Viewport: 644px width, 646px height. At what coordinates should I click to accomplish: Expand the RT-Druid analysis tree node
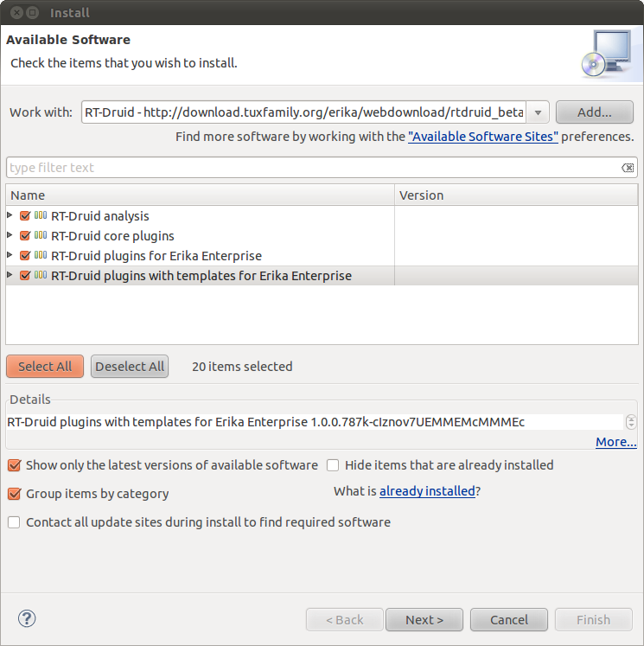[10, 215]
